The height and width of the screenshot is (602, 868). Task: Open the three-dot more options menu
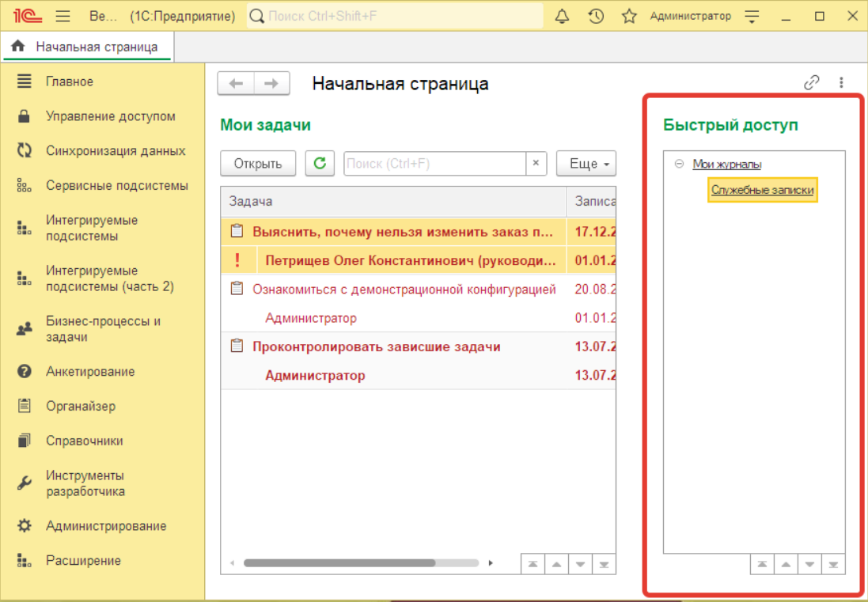click(x=841, y=82)
